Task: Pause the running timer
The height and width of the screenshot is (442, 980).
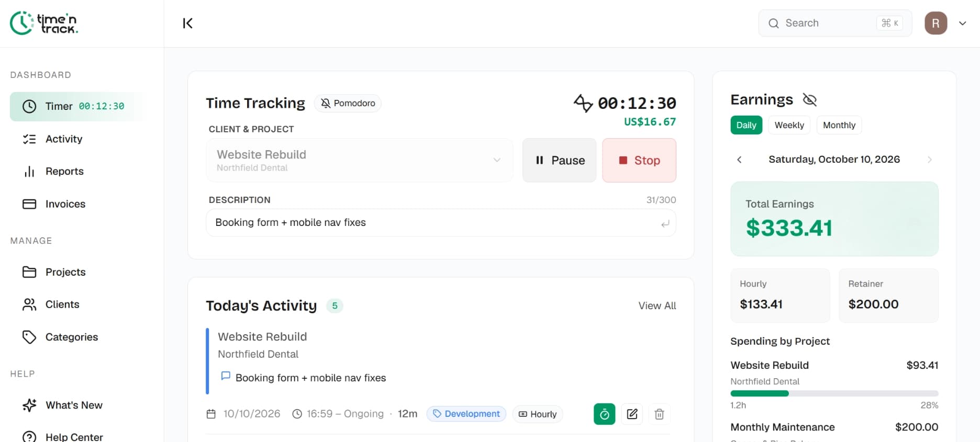Action: pos(559,160)
